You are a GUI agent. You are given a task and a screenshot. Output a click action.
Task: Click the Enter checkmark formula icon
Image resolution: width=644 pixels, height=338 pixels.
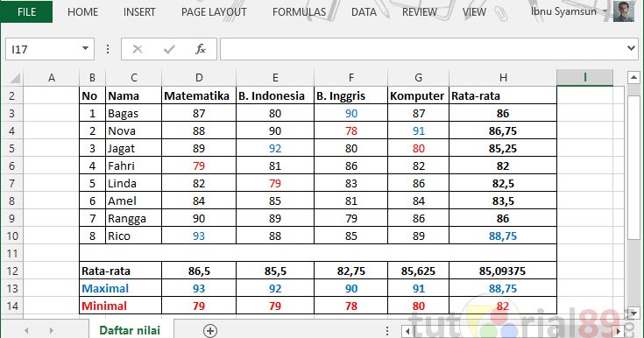(169, 49)
